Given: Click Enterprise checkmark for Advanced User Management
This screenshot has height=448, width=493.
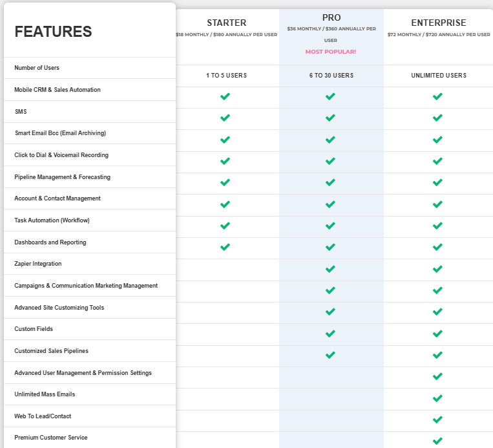Looking at the screenshot, I should (437, 376).
